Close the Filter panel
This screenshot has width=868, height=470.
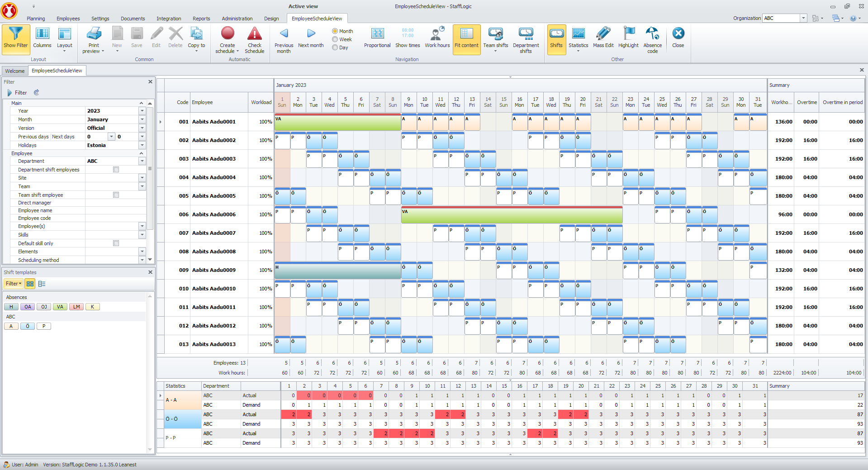click(150, 82)
